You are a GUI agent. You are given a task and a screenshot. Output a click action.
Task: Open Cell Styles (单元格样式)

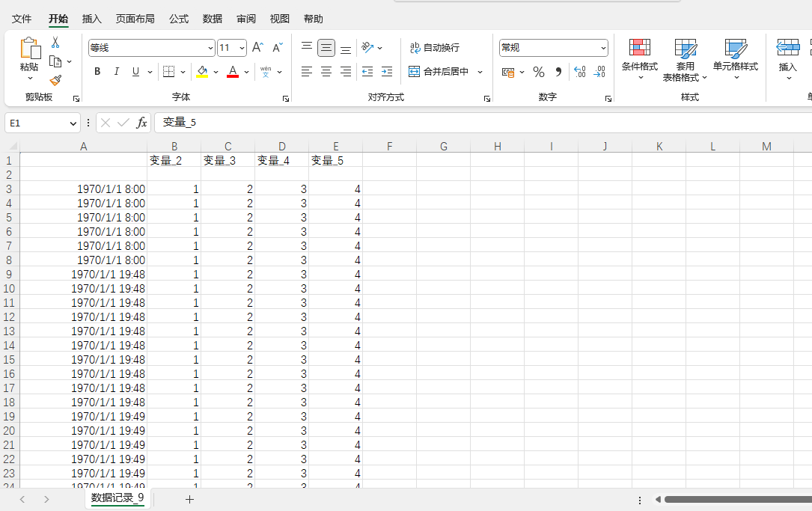pos(736,58)
